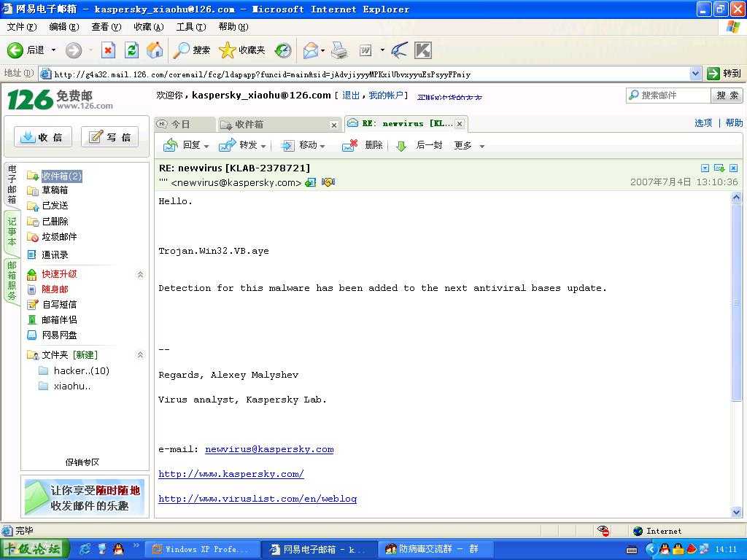Open the Address Book item

[x=55, y=254]
